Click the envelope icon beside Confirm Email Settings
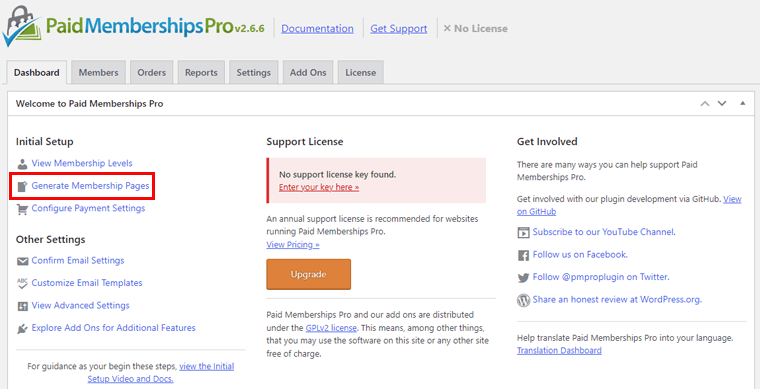760x389 pixels. 22,261
